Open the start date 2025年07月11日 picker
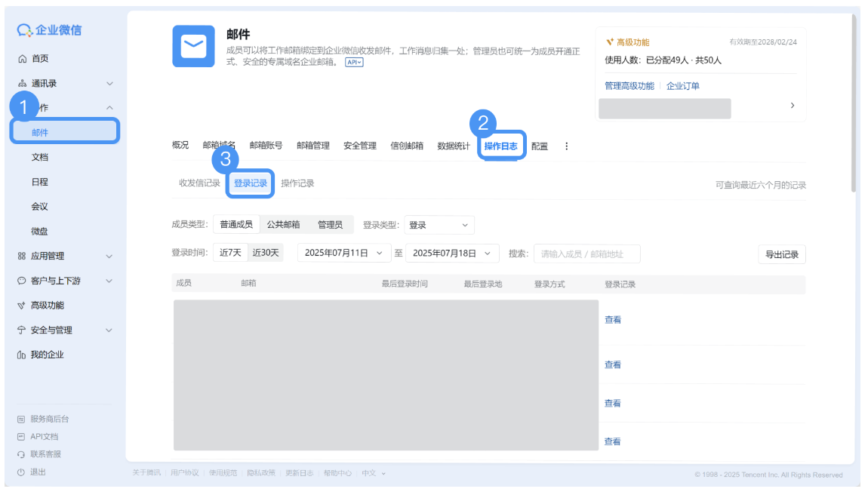Screen dimensions: 868x498 tap(343, 253)
